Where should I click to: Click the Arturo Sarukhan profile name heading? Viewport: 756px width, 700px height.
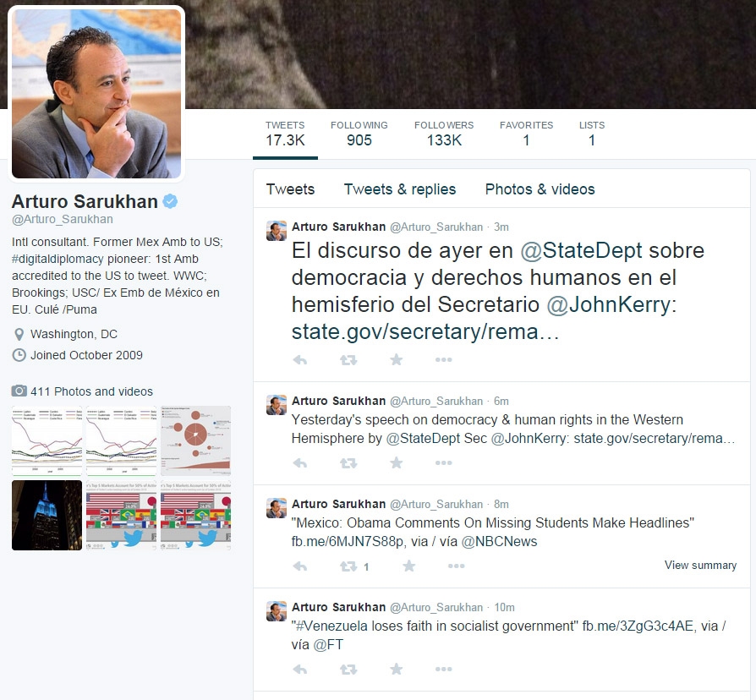tap(85, 201)
